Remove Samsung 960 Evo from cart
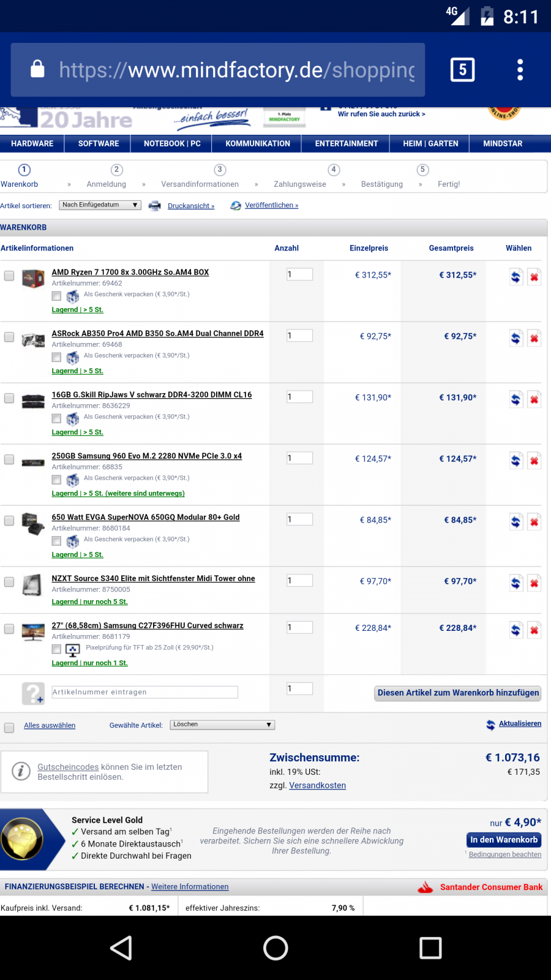 coord(534,460)
